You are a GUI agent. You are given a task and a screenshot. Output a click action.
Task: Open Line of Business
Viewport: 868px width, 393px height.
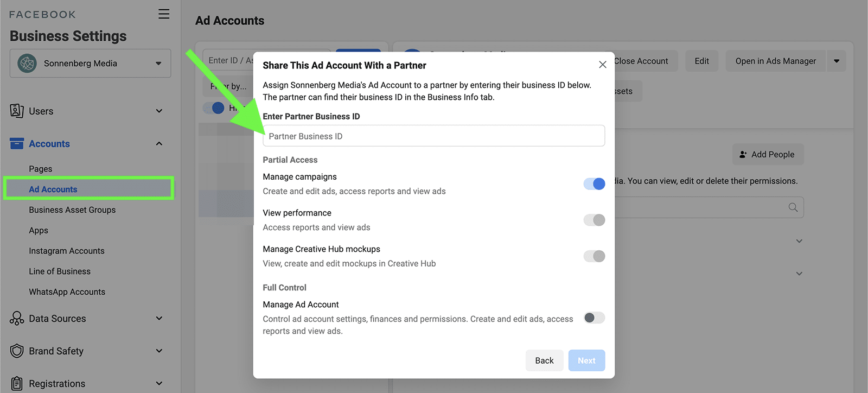pos(60,271)
